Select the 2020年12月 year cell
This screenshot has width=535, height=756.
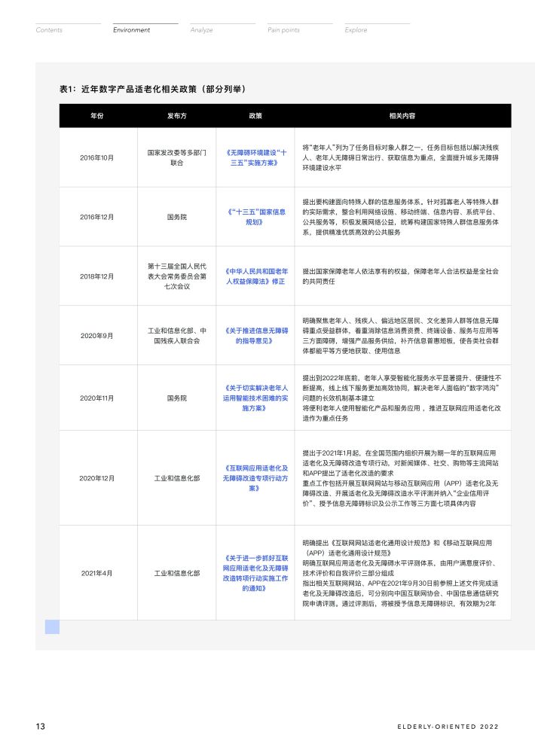tap(97, 478)
